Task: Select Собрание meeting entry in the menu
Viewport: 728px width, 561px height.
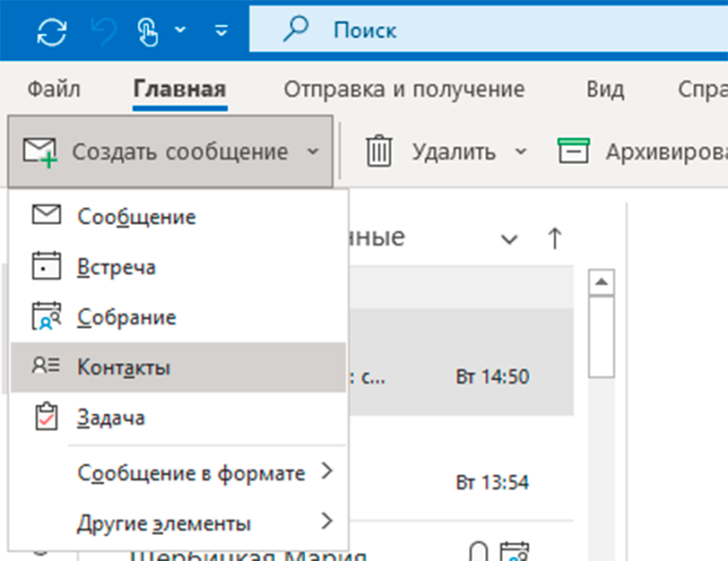Action: 126,317
